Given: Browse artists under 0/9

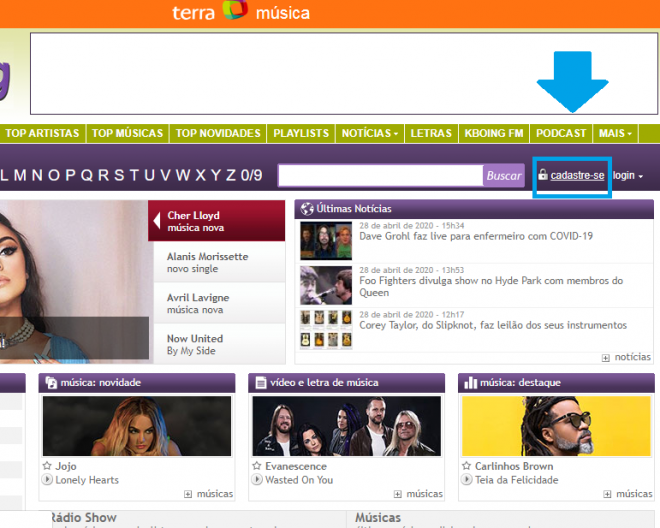Looking at the screenshot, I should (251, 175).
